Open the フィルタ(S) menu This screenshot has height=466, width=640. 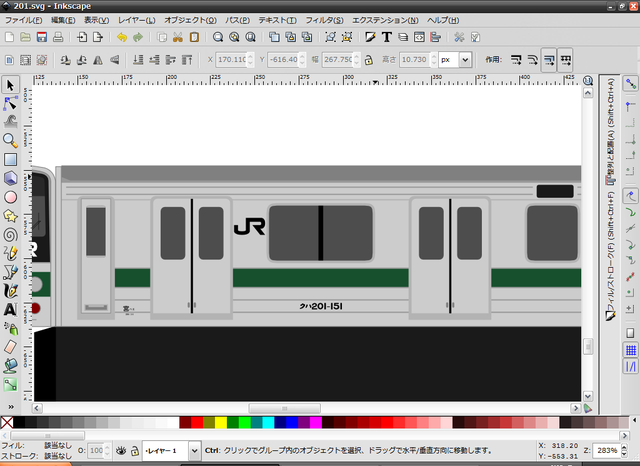(x=324, y=20)
